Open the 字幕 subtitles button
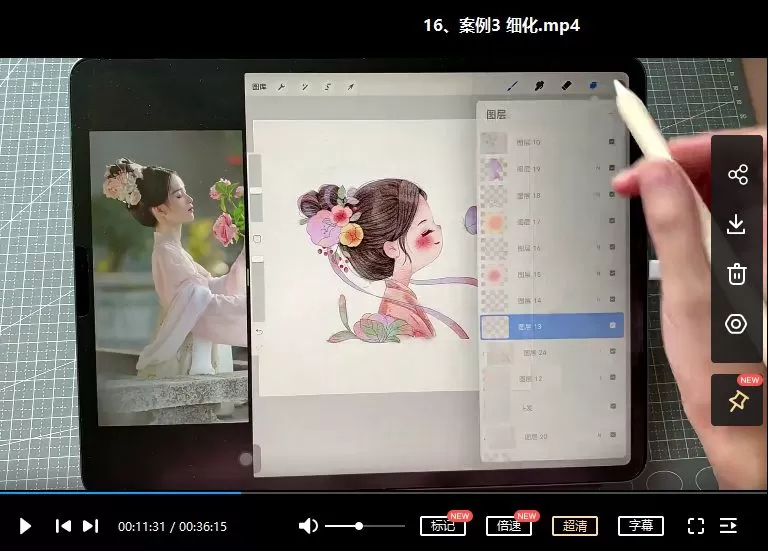768x551 pixels. click(x=641, y=526)
